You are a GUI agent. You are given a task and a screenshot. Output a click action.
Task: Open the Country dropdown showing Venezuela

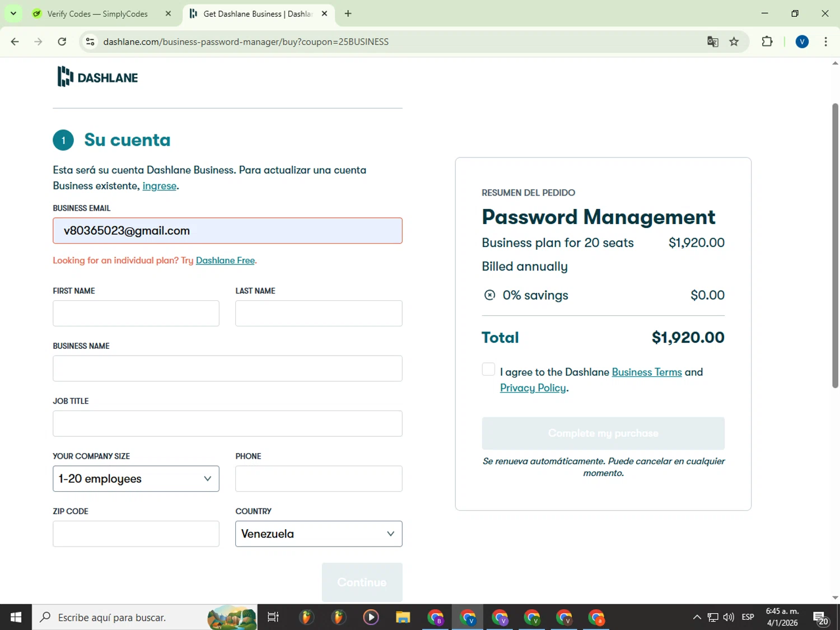[318, 534]
